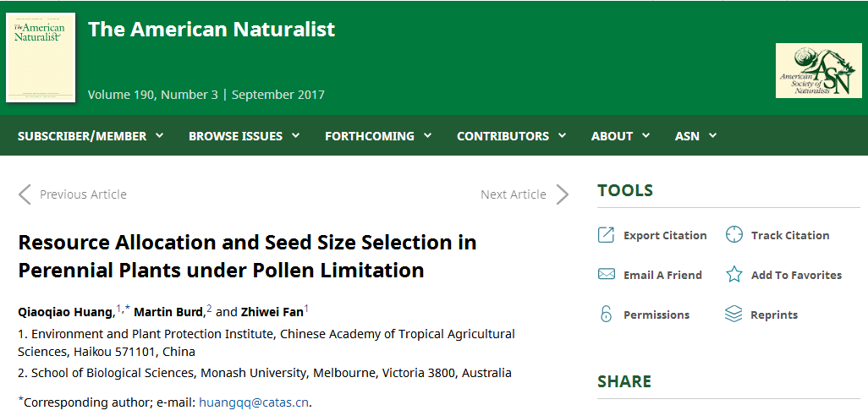
Task: Open the Forthcoming menu chevron
Action: coord(427,135)
